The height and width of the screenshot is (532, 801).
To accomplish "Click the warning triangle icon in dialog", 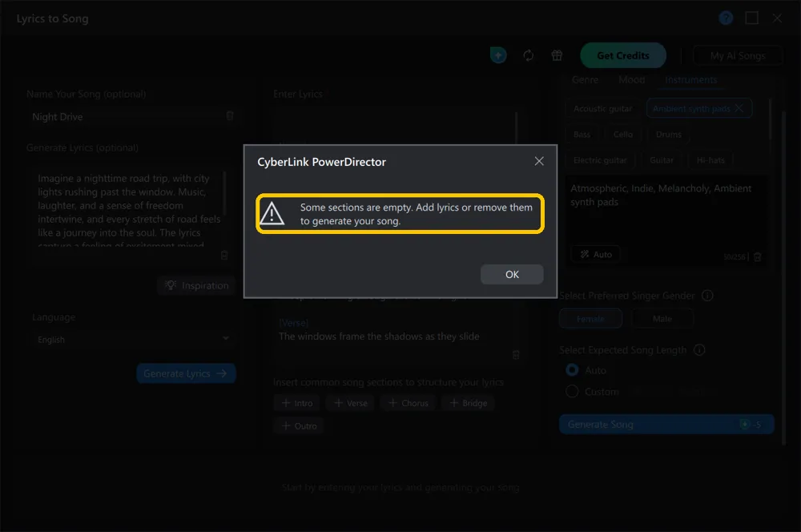I will (272, 214).
